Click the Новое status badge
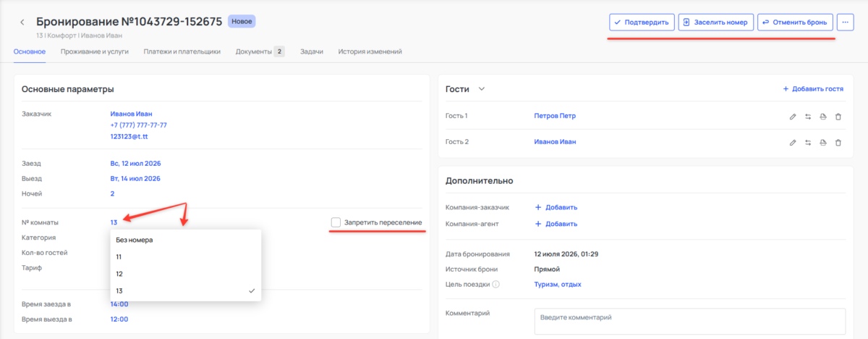The image size is (868, 339). click(242, 21)
